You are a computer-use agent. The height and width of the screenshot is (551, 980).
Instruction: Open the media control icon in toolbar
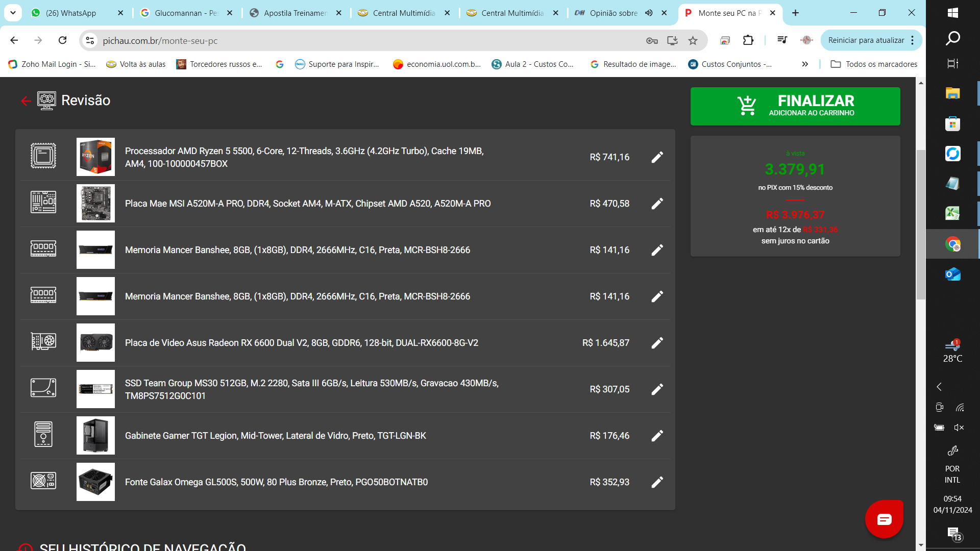pos(782,40)
